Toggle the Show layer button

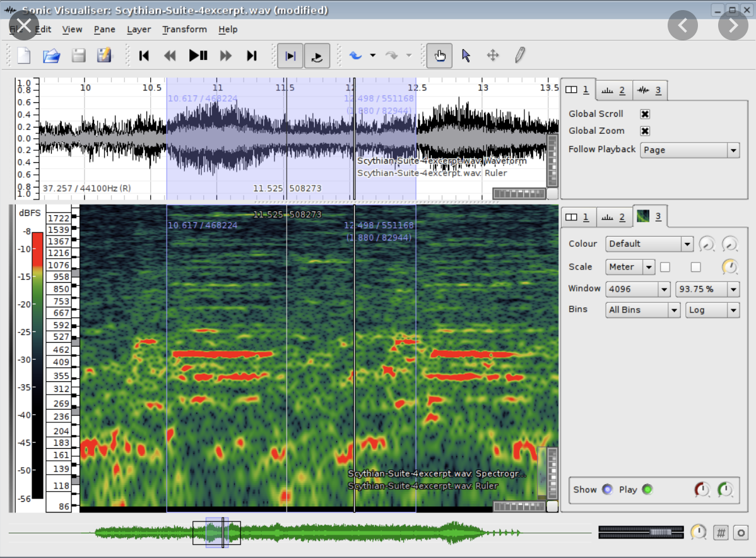tap(607, 489)
